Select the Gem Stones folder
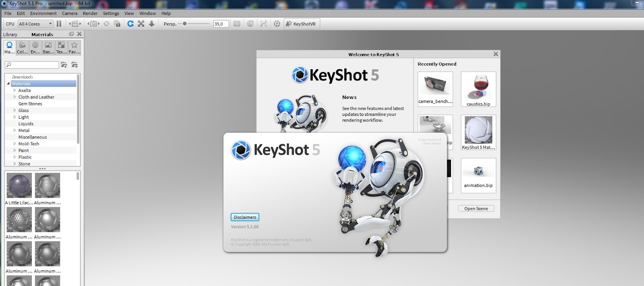This screenshot has height=286, width=644. tap(30, 104)
